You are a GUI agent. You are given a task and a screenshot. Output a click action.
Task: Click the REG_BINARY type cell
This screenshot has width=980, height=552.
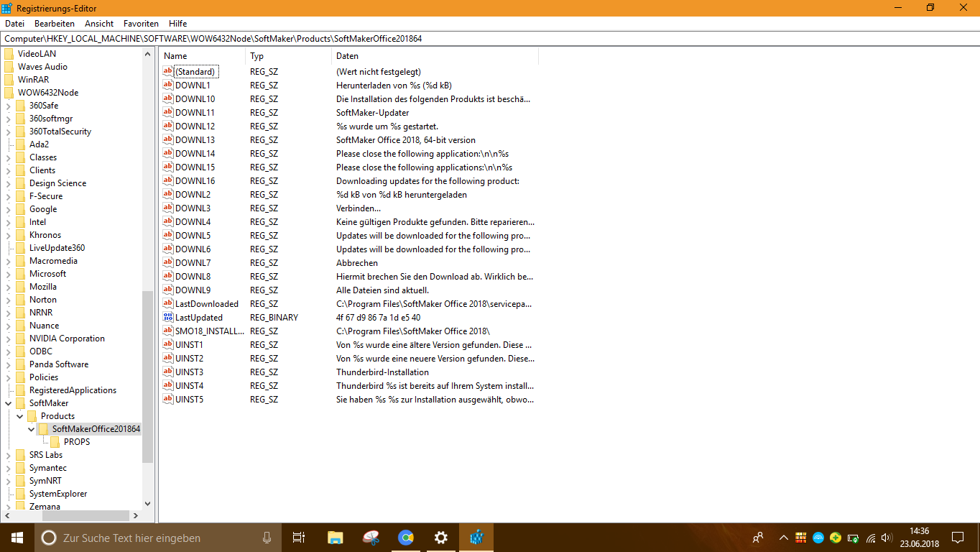point(274,318)
